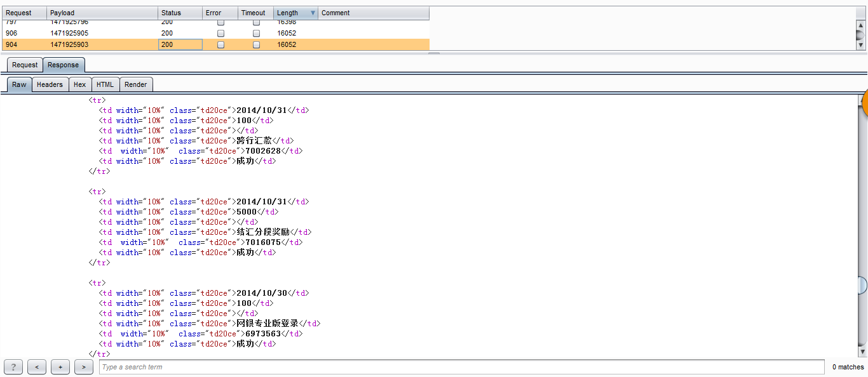Toggle Error checkbox for request 797

click(220, 22)
